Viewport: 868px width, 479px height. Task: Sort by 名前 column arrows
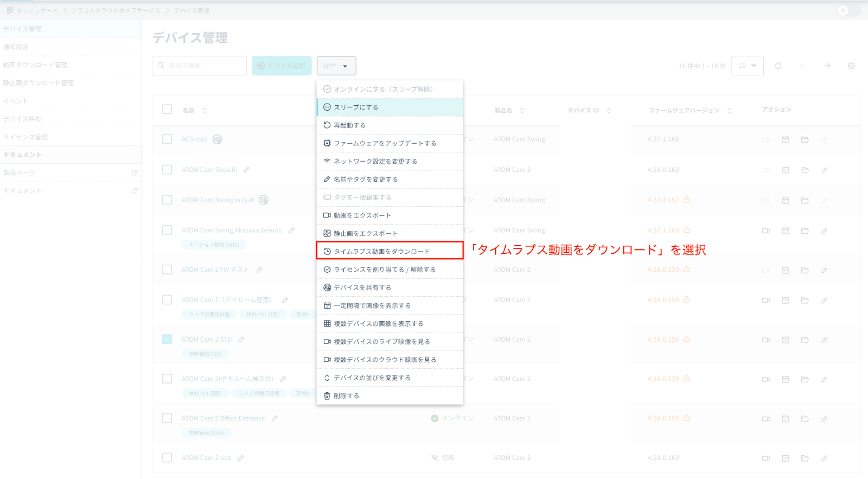(x=205, y=110)
